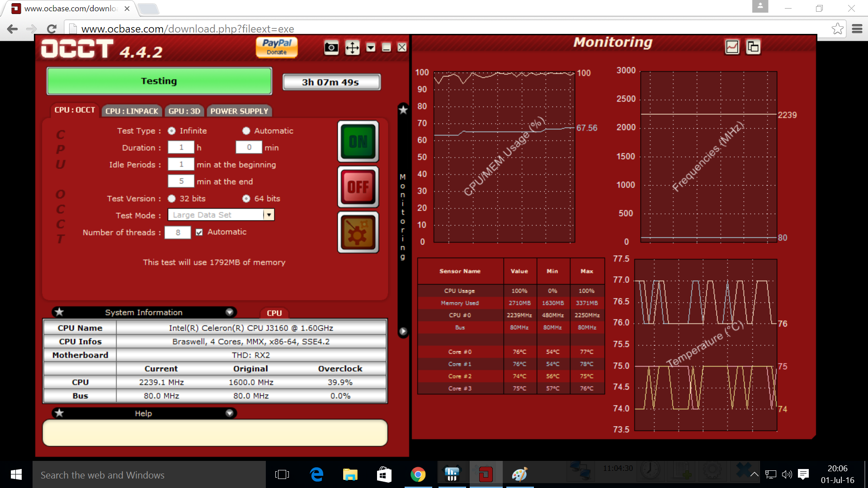Click the CPU/MEM Usage graph

click(x=504, y=157)
